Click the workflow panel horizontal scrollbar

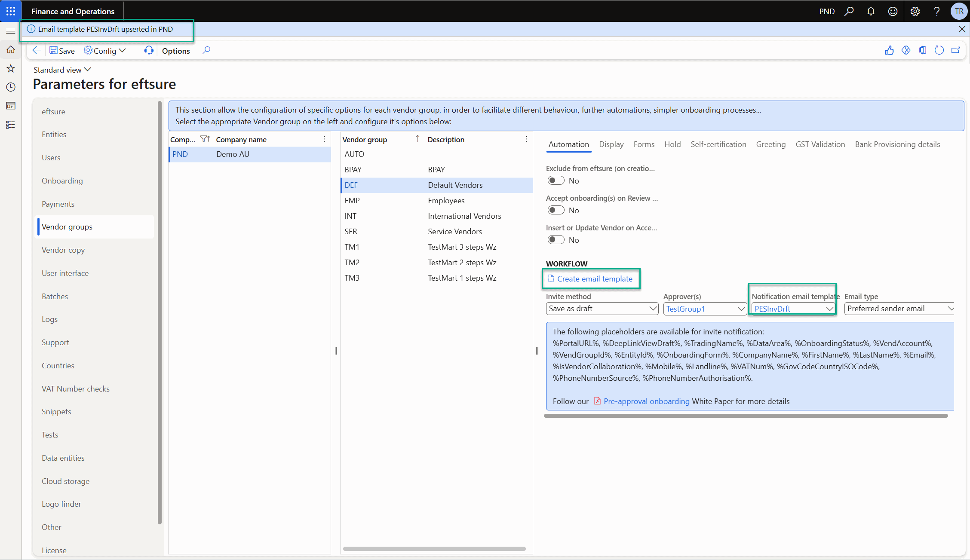pyautogui.click(x=746, y=416)
